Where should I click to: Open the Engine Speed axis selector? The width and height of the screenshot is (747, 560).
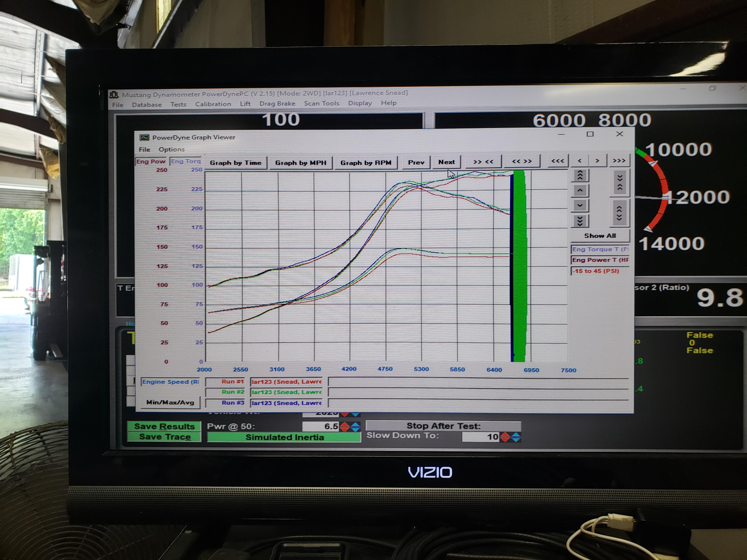[x=170, y=382]
